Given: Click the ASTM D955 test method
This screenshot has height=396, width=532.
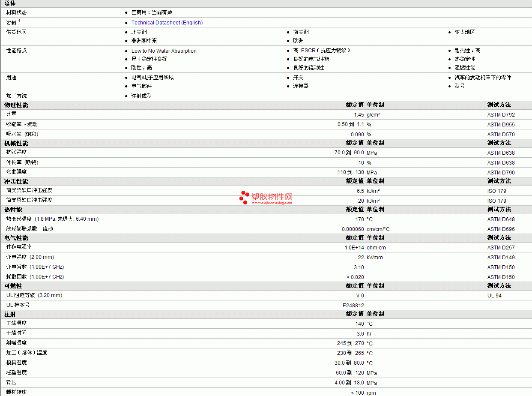Looking at the screenshot, I should [501, 125].
